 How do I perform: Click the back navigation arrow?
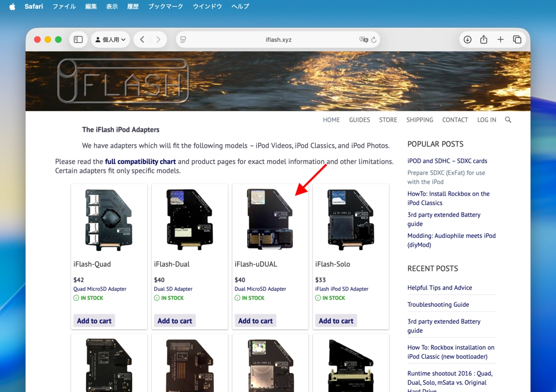142,40
